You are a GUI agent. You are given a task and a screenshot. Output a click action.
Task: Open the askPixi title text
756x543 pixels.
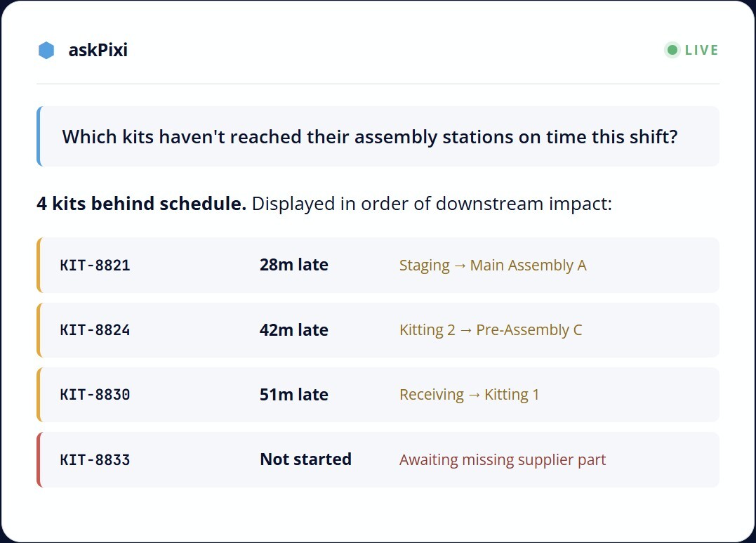point(98,50)
